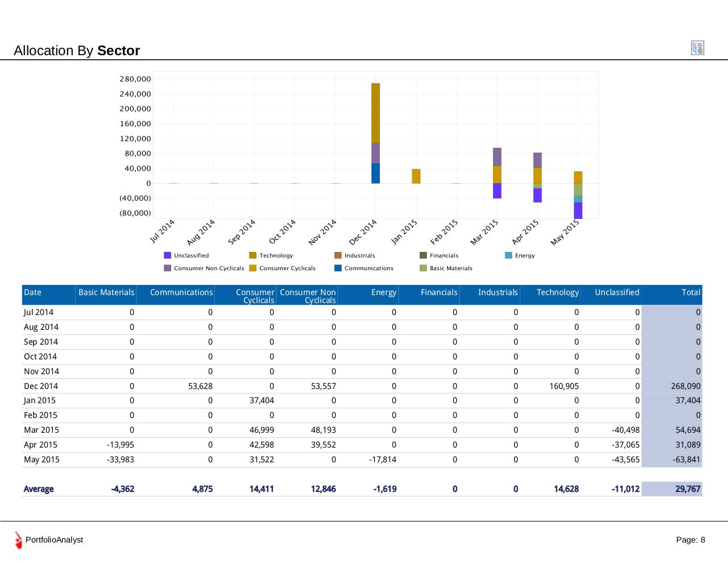Viewport: 728px width, 563px height.
Task: Select the 14,628 Technology average
Action: click(x=566, y=489)
